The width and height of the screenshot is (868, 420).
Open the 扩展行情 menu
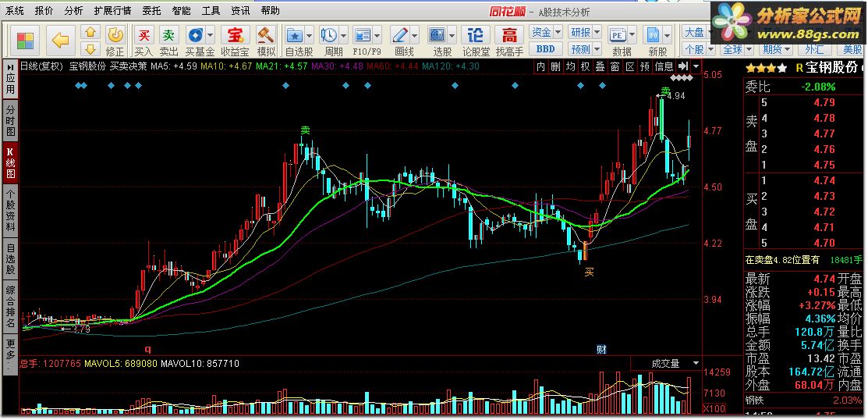[x=113, y=10]
